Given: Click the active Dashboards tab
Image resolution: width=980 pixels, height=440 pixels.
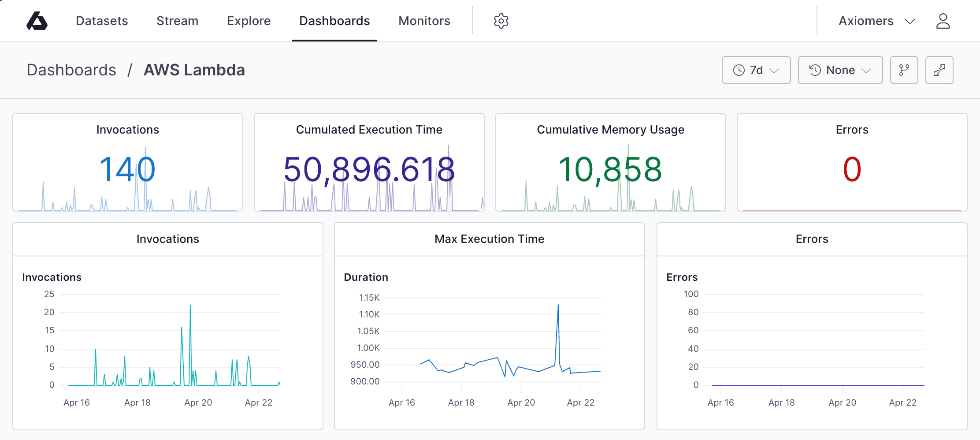Looking at the screenshot, I should [x=334, y=21].
